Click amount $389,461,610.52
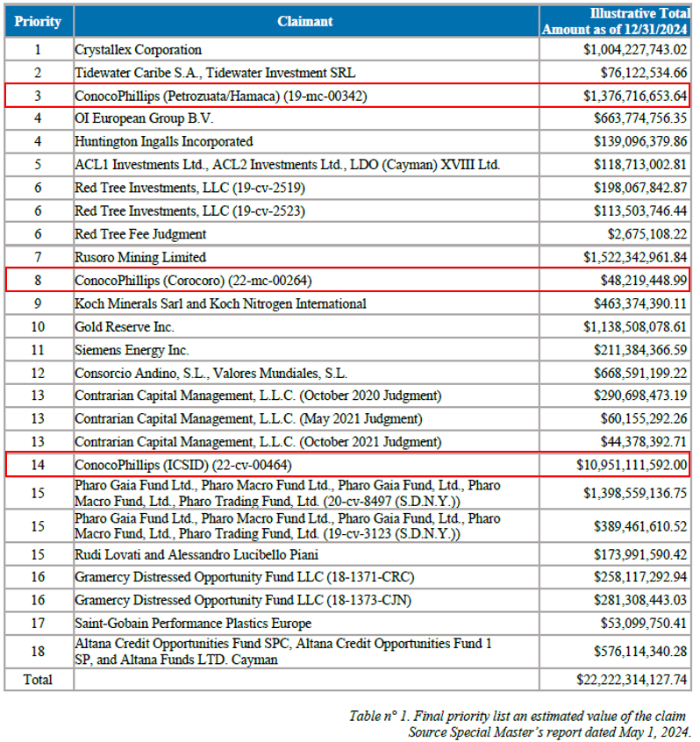This screenshot has width=700, height=742. (x=640, y=526)
